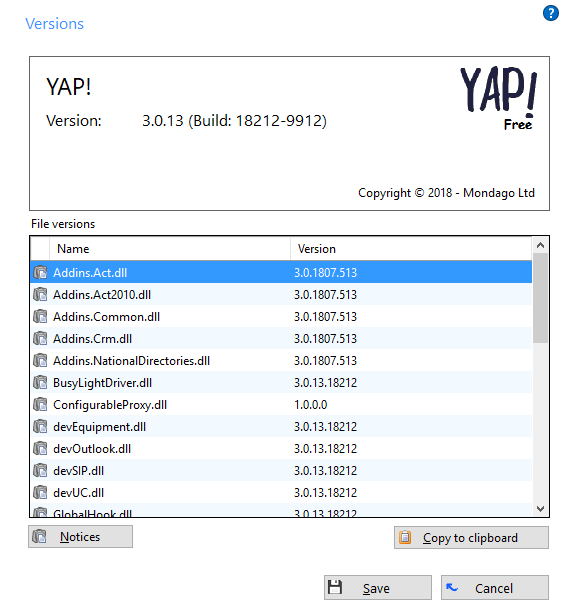Screen dimensions: 567x612
Task: Click the file icon beside Addins.Common.dll
Action: click(40, 317)
